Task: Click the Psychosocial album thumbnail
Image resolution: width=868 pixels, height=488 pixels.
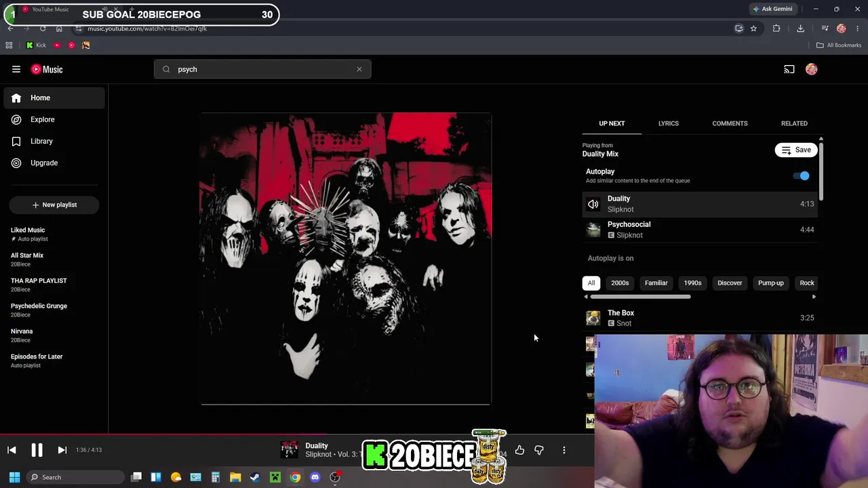Action: tap(593, 230)
